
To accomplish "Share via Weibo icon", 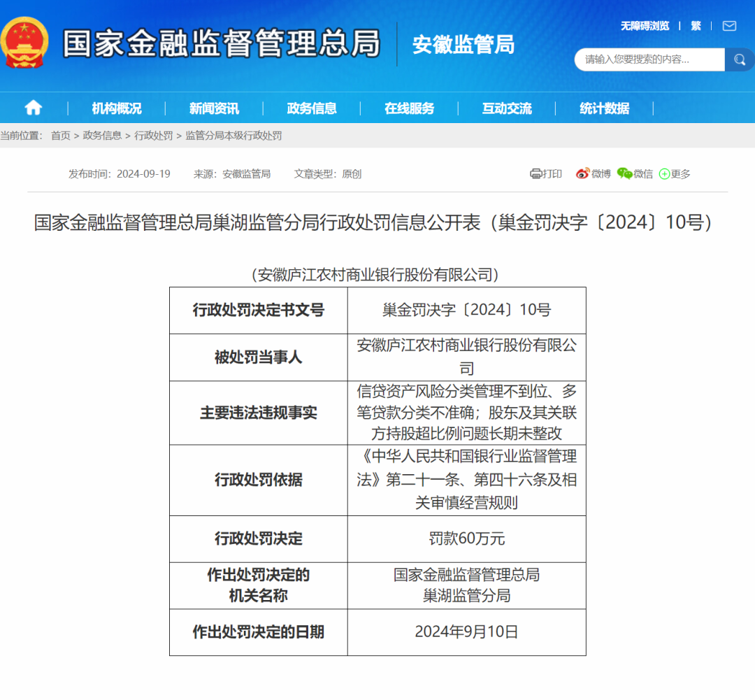I will click(x=582, y=173).
